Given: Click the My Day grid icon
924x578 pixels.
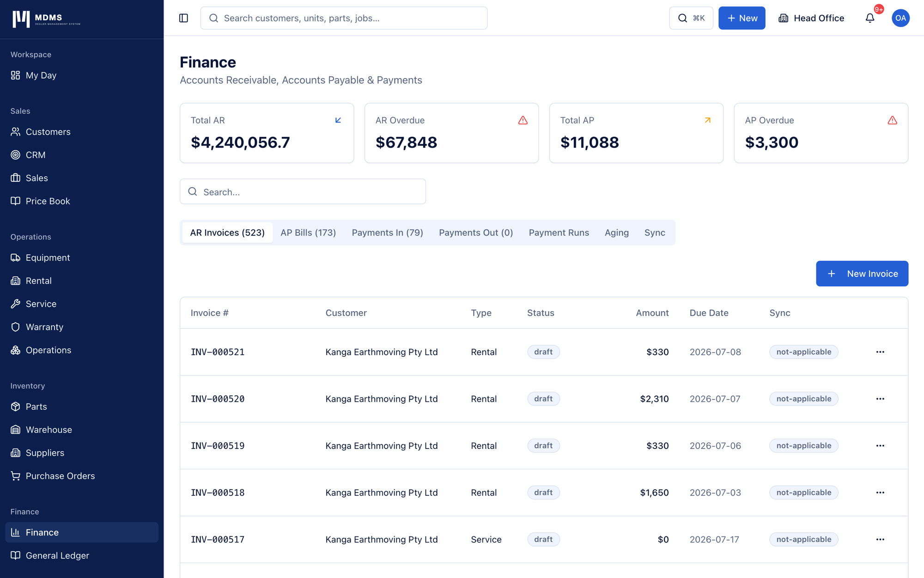Looking at the screenshot, I should (x=16, y=75).
